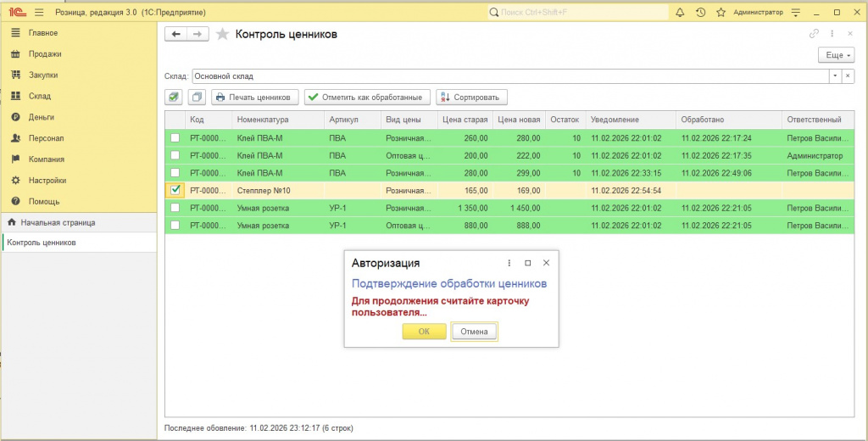Sort by Номенклатура column header
Screen dimensions: 868x441
pyautogui.click(x=278, y=120)
